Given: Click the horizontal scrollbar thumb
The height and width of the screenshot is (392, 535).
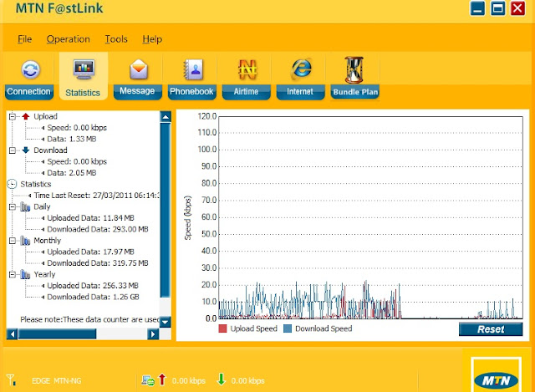Looking at the screenshot, I should coord(58,334).
